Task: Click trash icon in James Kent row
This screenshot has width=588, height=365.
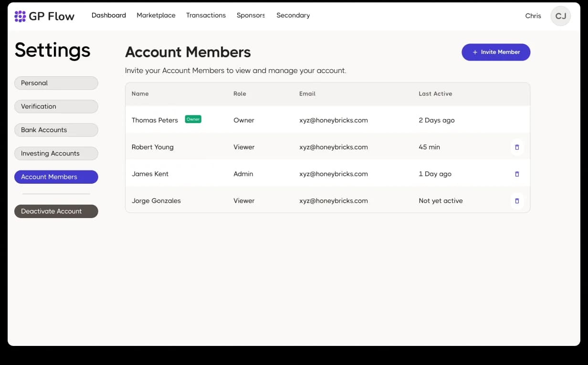Action: [x=517, y=174]
